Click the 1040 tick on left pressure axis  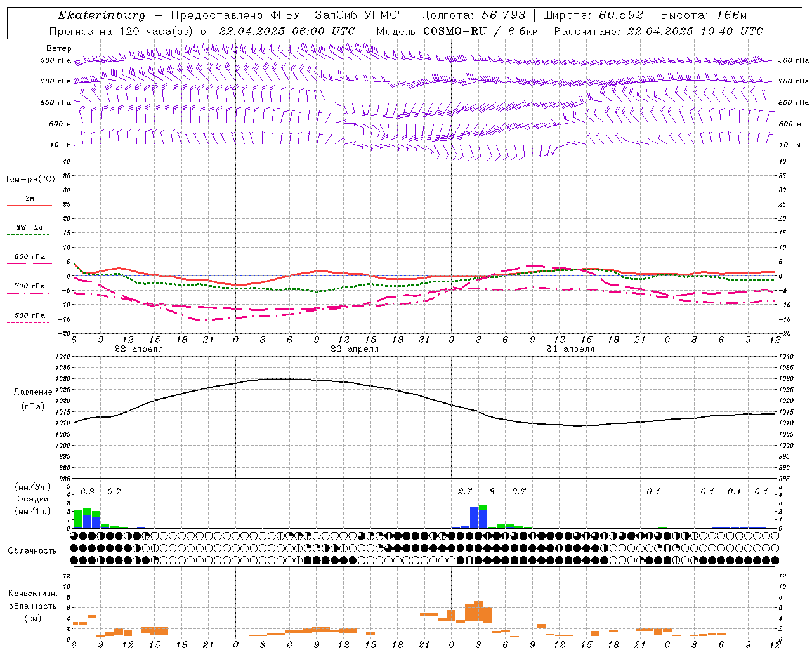(x=62, y=357)
